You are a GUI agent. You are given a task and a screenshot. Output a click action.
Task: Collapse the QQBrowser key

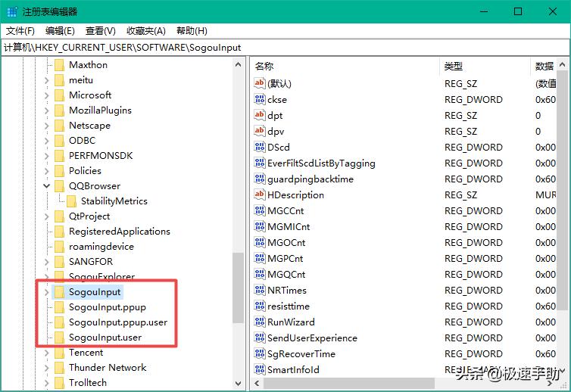(x=47, y=186)
